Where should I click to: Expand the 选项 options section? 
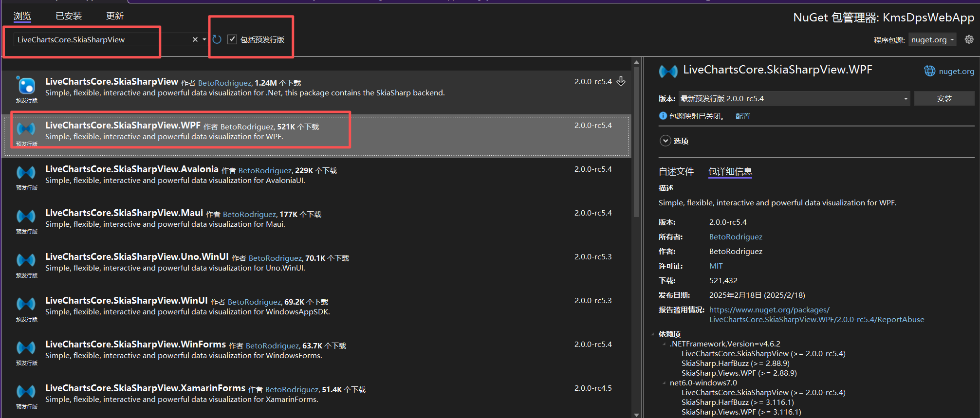(x=666, y=141)
